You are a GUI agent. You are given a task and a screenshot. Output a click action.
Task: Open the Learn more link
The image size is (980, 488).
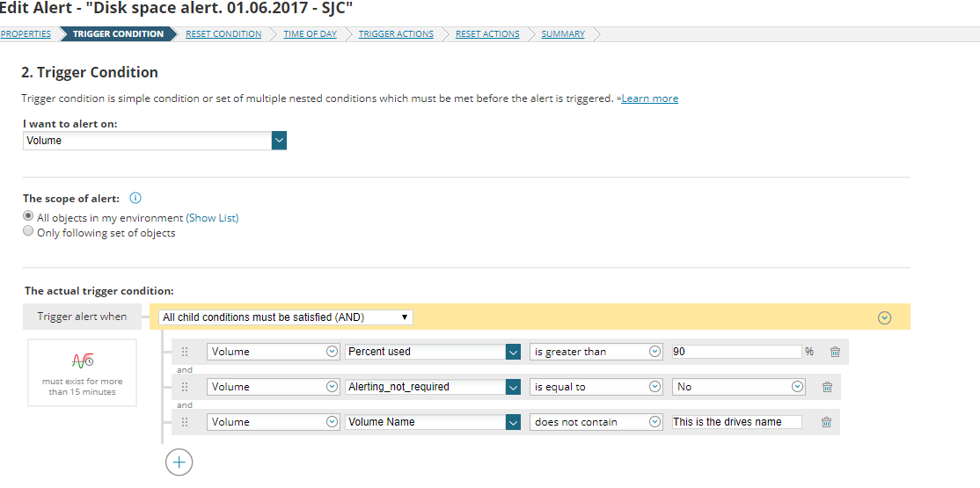pos(649,98)
